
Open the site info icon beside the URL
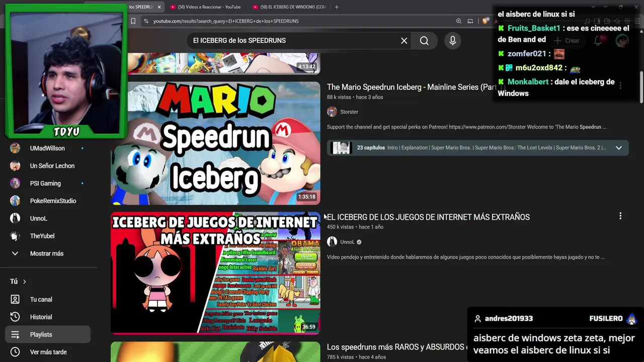pos(146,21)
